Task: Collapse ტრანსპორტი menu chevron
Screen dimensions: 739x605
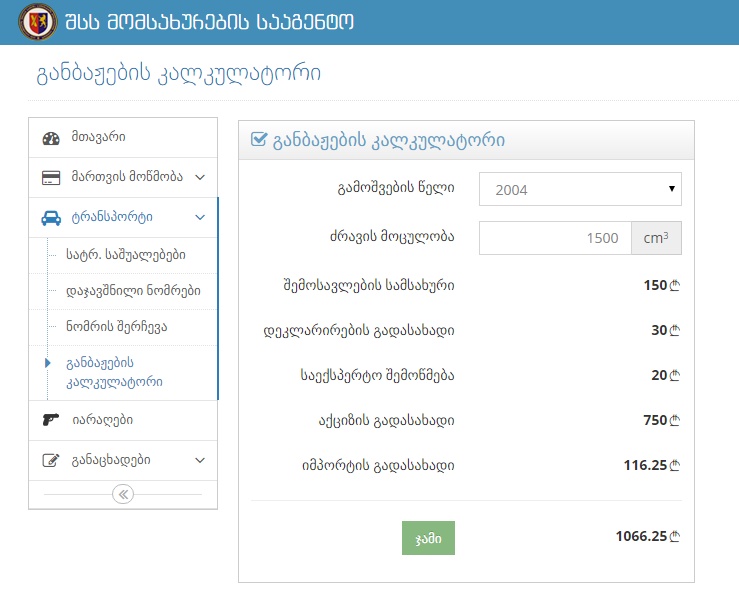Action: (x=200, y=218)
